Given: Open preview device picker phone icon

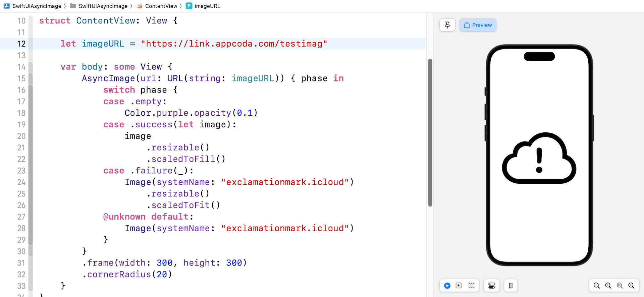Looking at the screenshot, I should click(511, 286).
